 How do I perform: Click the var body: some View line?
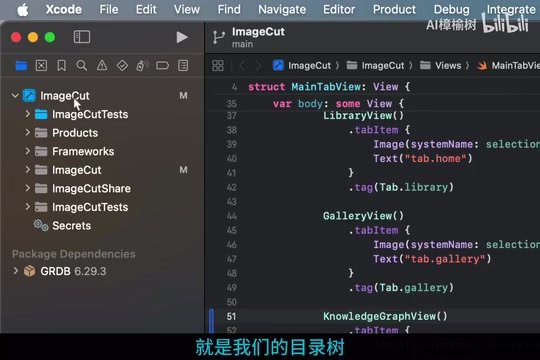coord(338,104)
